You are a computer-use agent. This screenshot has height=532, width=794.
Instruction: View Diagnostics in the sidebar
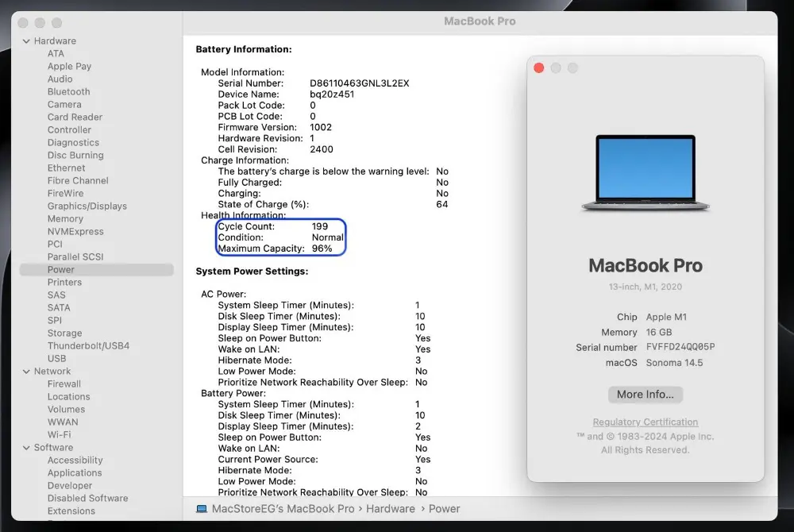(73, 143)
